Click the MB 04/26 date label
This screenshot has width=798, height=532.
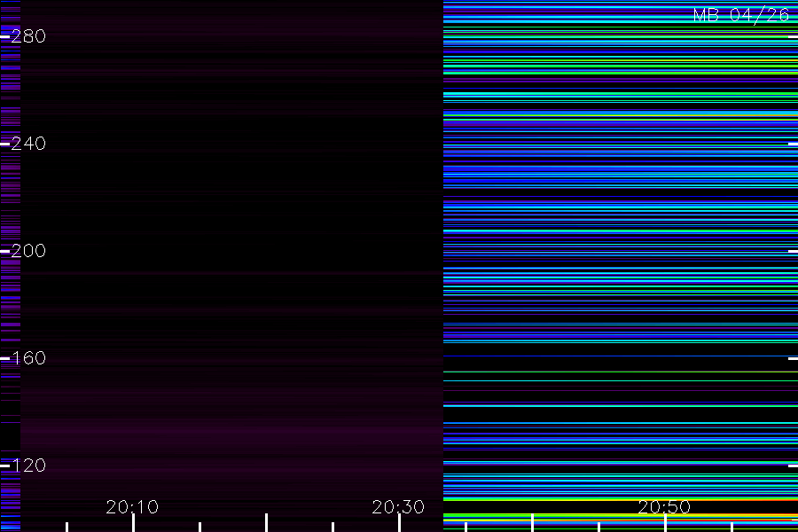point(741,15)
